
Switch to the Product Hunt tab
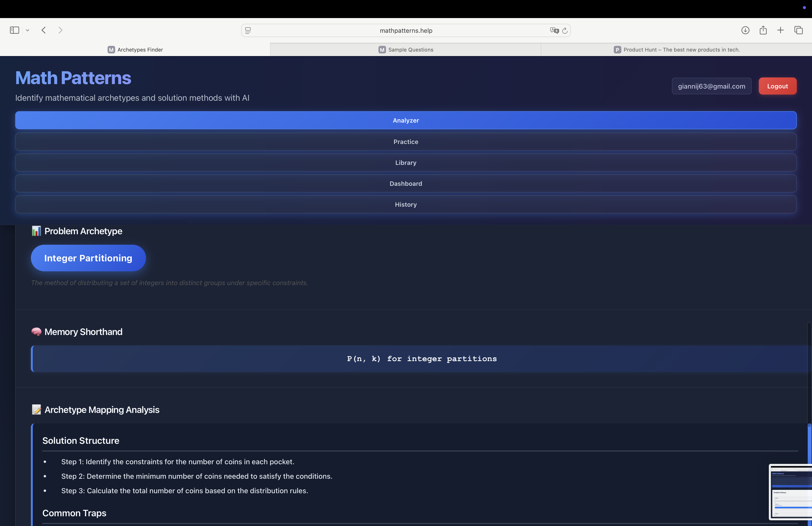(677, 49)
